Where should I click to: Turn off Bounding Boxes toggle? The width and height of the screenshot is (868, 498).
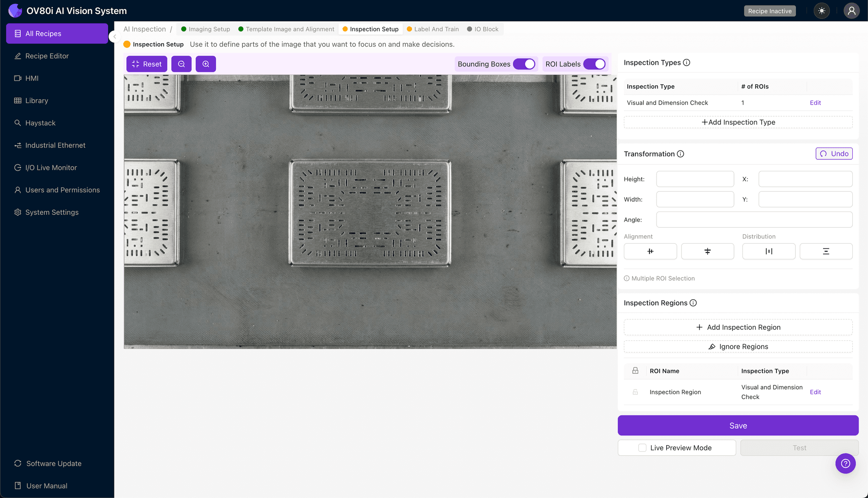(524, 64)
